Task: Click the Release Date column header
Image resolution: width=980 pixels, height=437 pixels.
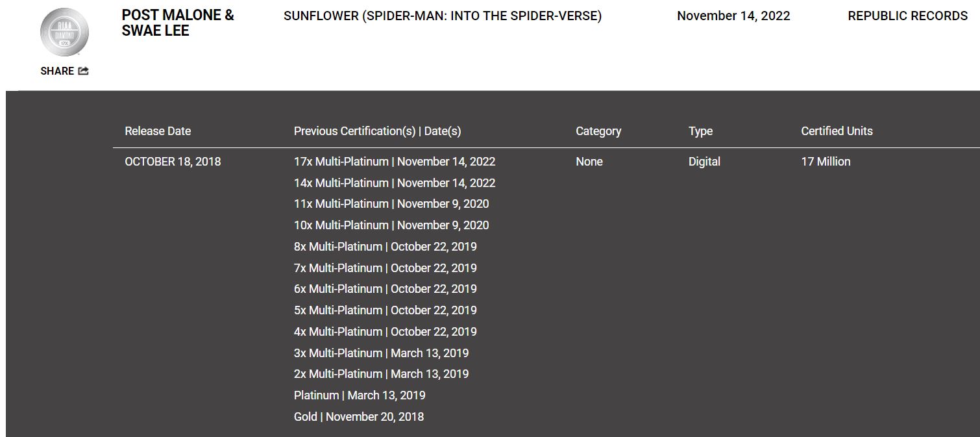Action: pyautogui.click(x=158, y=131)
